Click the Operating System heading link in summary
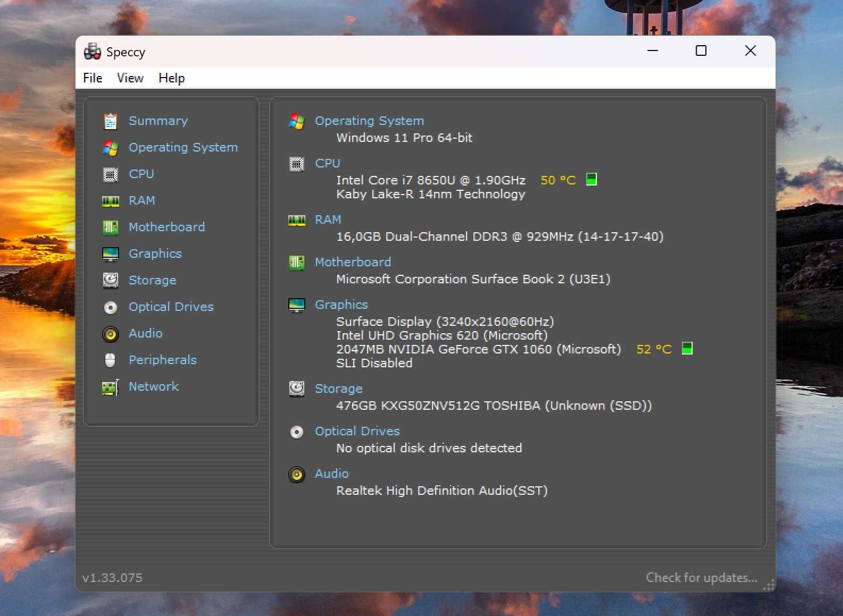843x616 pixels. 370,121
